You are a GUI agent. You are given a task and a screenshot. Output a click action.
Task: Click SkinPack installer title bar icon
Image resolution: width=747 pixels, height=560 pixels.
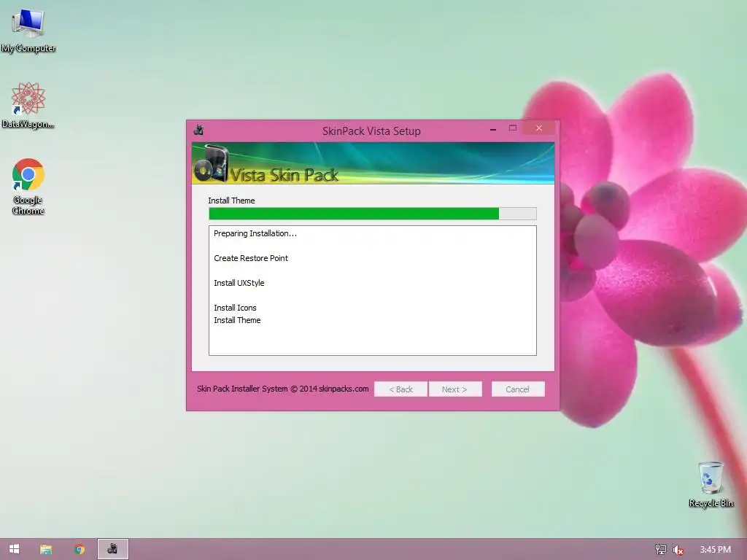click(198, 130)
